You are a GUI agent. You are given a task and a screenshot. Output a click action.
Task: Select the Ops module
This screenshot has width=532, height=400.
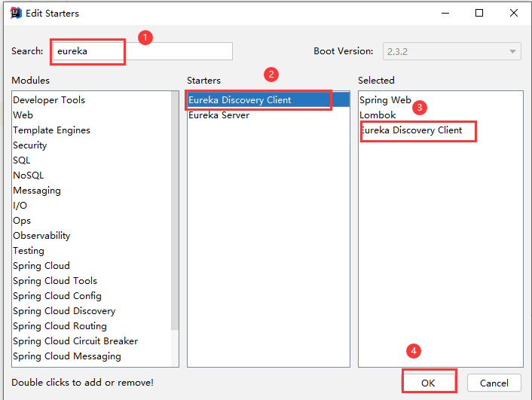[92, 221]
